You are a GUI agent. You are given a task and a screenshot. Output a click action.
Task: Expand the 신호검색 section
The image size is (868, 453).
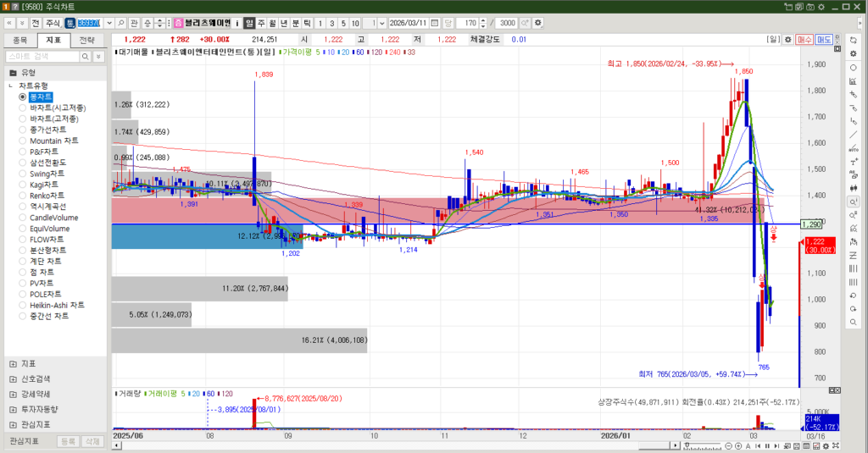click(12, 378)
